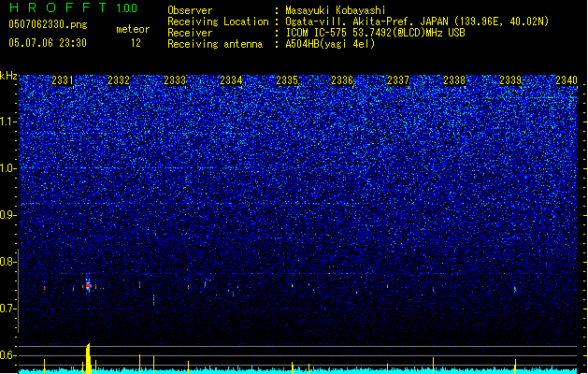Screen dimensions: 588x374
Task: Click the HROFFT 1.00 program title
Action: tap(74, 7)
